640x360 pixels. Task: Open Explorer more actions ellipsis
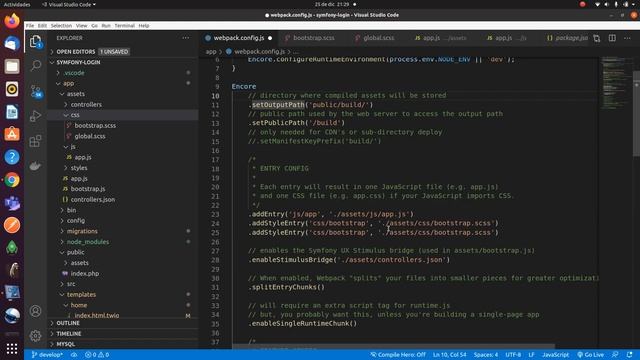pyautogui.click(x=186, y=38)
